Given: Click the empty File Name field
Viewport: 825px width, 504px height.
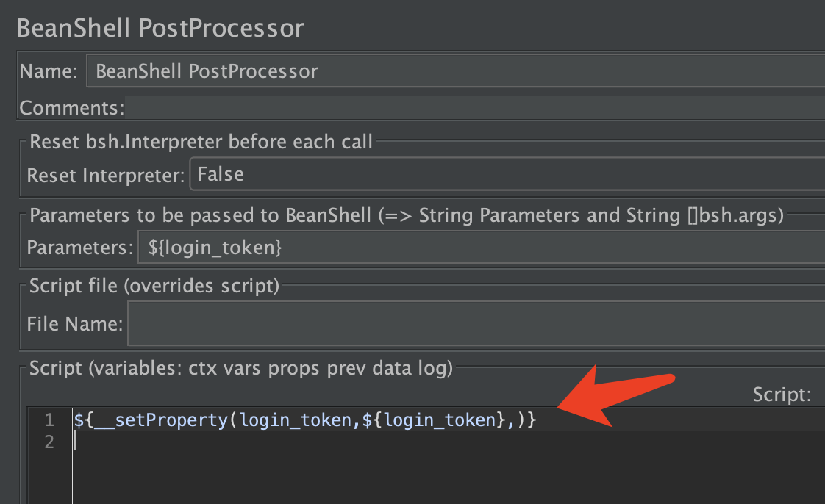Looking at the screenshot, I should pyautogui.click(x=474, y=323).
